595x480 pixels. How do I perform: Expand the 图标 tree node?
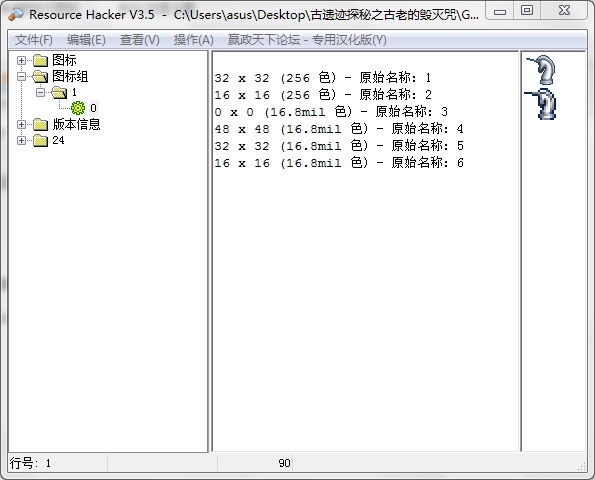(21, 60)
